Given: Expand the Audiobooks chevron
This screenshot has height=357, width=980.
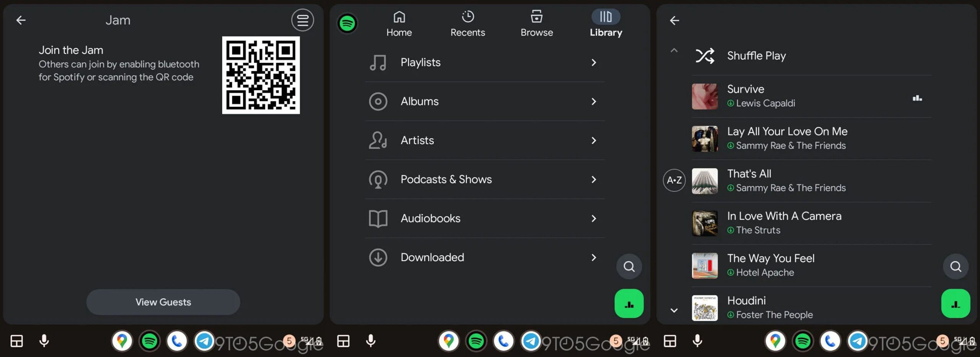Looking at the screenshot, I should click(x=594, y=218).
